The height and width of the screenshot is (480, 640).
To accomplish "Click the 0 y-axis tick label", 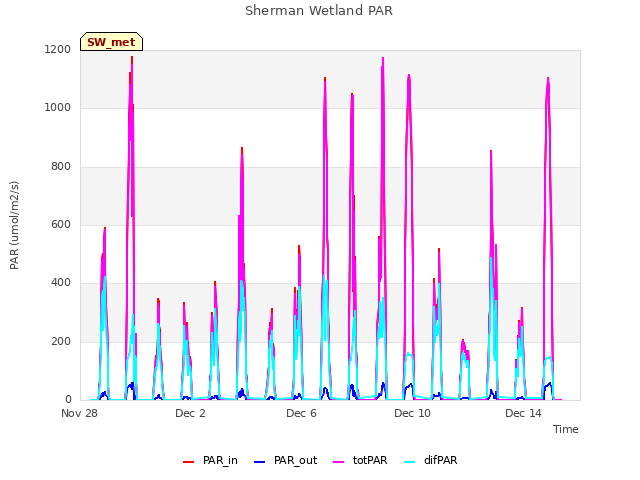I will 68,400.
